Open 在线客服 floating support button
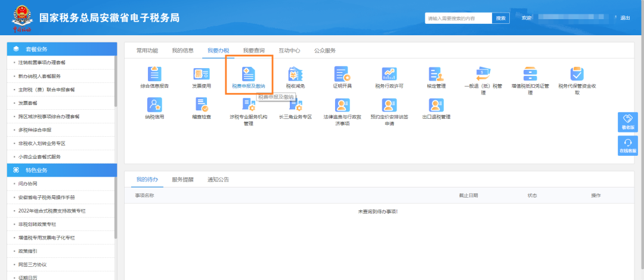 pos(627,146)
